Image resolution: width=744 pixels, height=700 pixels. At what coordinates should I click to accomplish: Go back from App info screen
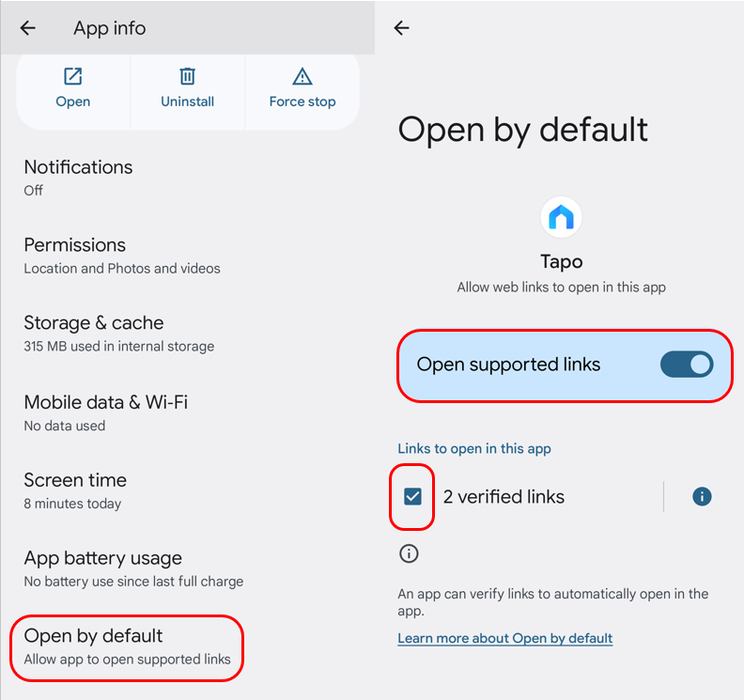[28, 28]
